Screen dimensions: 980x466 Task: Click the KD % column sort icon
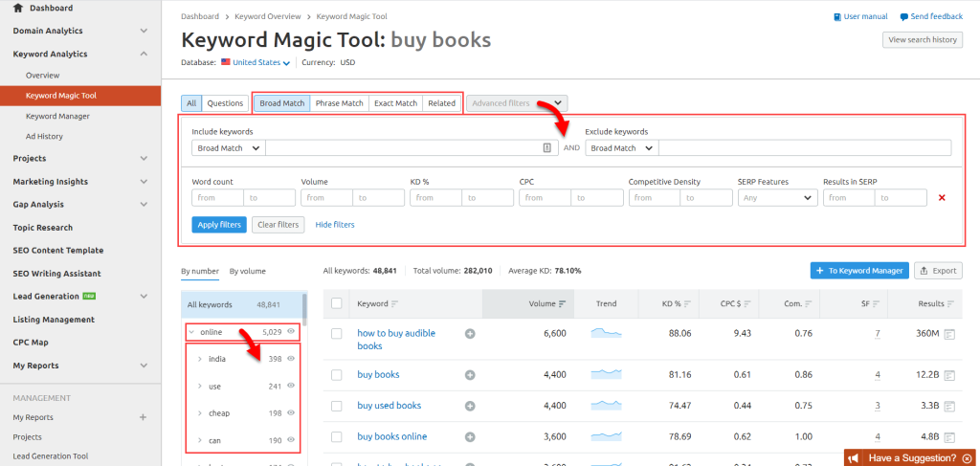click(687, 304)
